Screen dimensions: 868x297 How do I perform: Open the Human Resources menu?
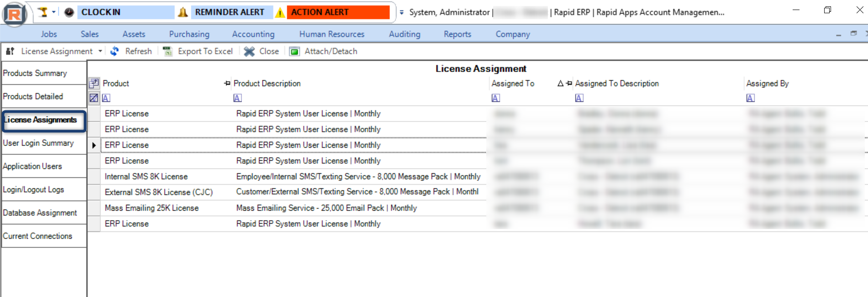[332, 34]
